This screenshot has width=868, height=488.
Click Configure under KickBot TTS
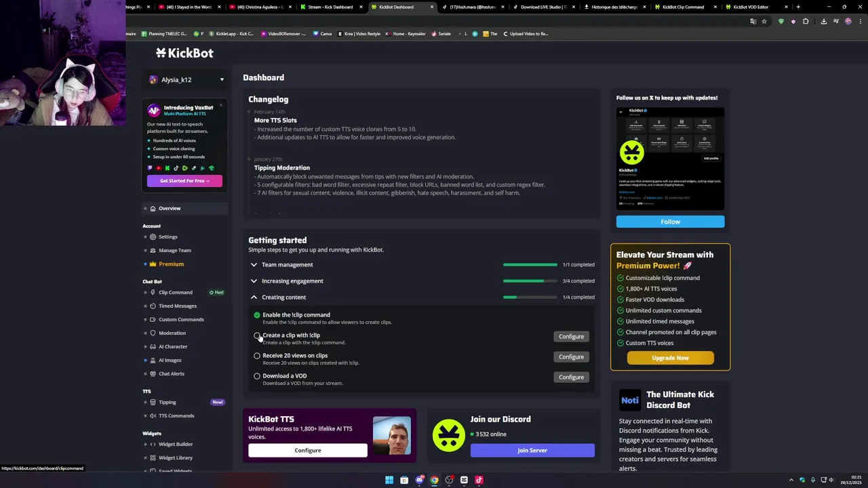coord(308,450)
